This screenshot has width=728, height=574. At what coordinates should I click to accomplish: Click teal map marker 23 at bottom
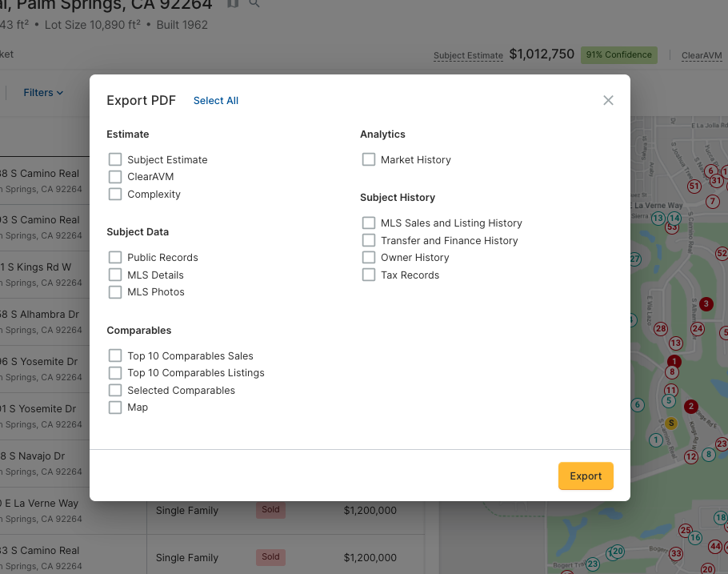tap(593, 564)
